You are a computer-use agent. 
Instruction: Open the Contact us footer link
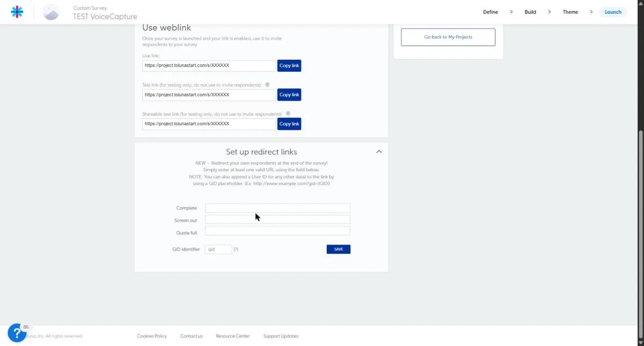coord(192,336)
